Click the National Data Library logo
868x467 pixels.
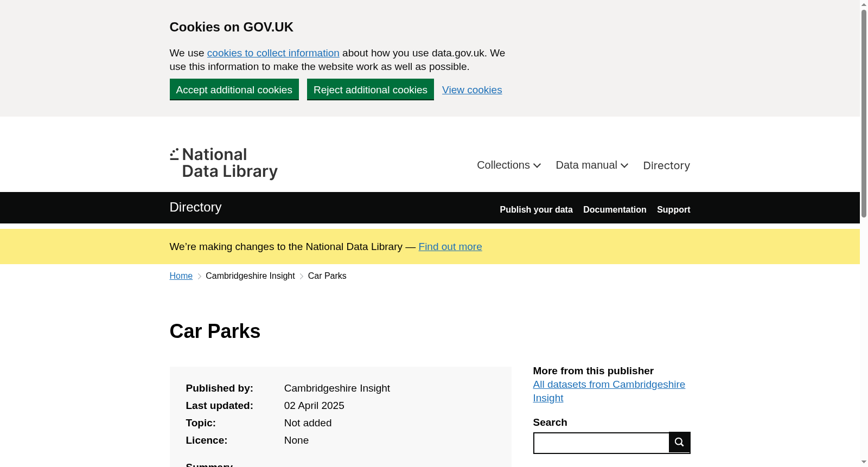point(224,163)
